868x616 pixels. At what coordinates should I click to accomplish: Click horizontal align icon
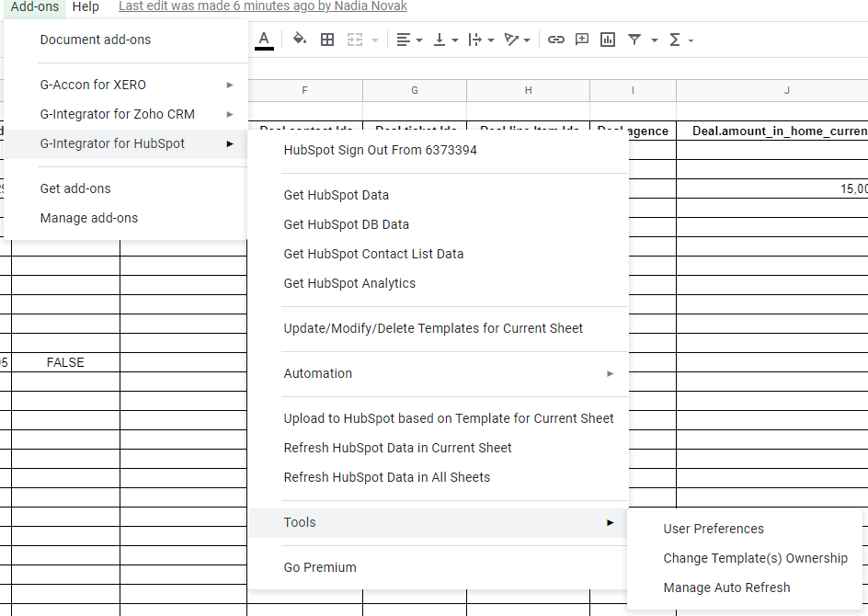404,40
